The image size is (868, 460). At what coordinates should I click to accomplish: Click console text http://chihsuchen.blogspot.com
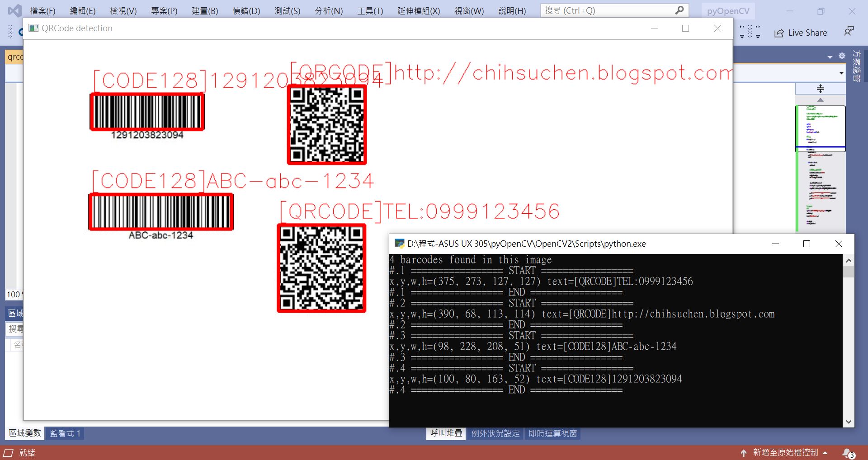coord(693,314)
